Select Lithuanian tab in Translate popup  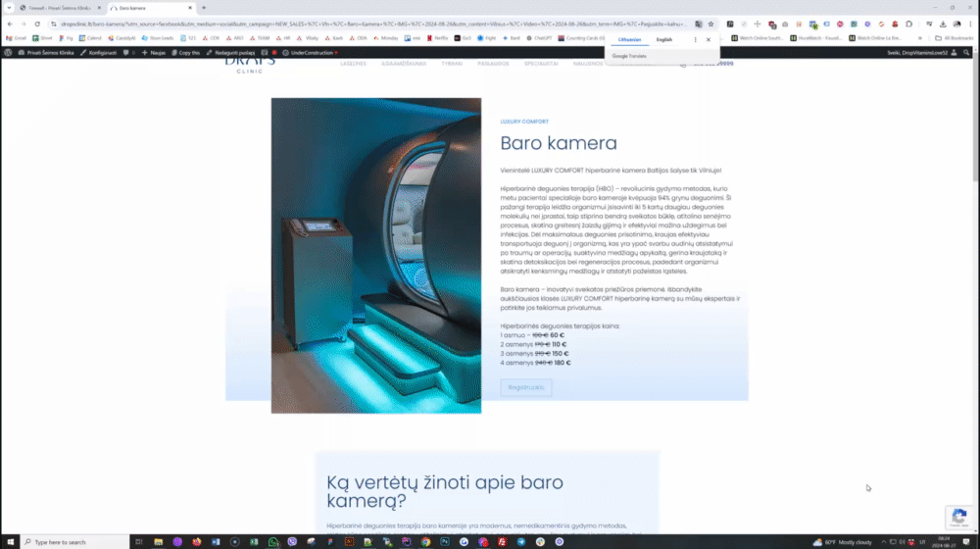click(x=629, y=39)
